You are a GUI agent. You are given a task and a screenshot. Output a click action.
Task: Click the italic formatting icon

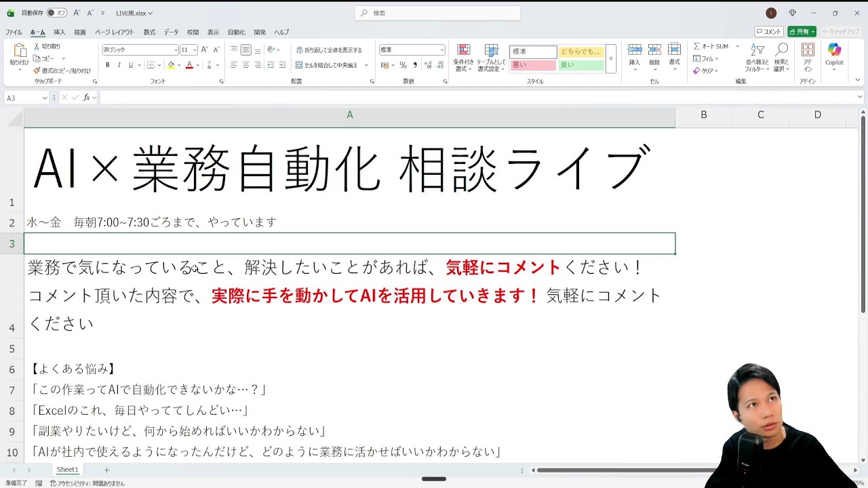click(x=119, y=65)
